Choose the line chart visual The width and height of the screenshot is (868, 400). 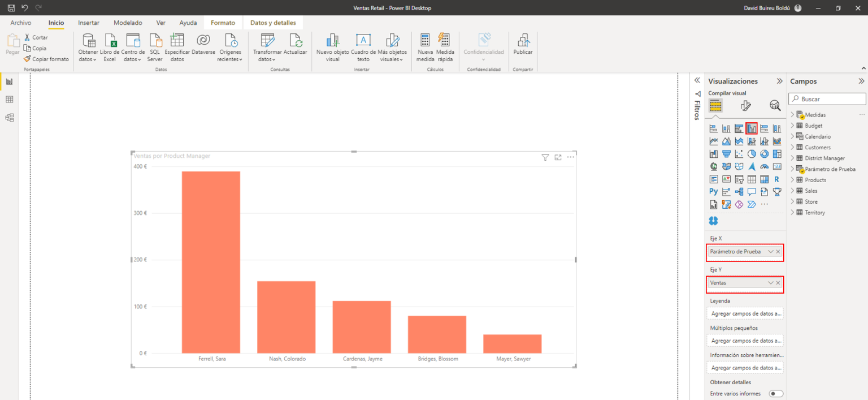click(x=714, y=141)
